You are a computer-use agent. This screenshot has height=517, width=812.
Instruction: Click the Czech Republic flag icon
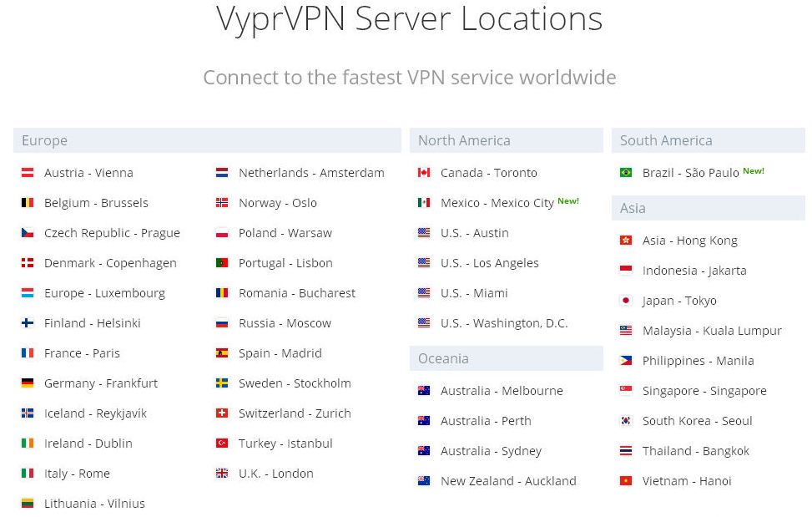pyautogui.click(x=28, y=232)
